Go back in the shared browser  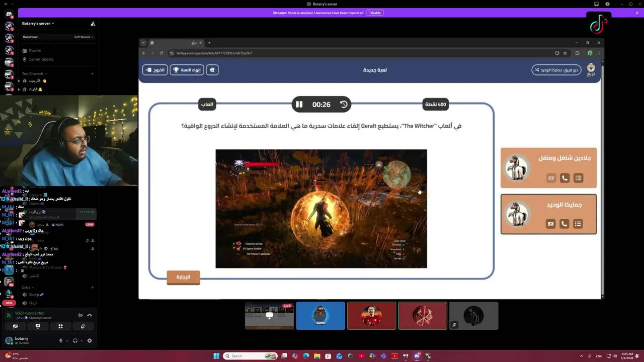144,53
